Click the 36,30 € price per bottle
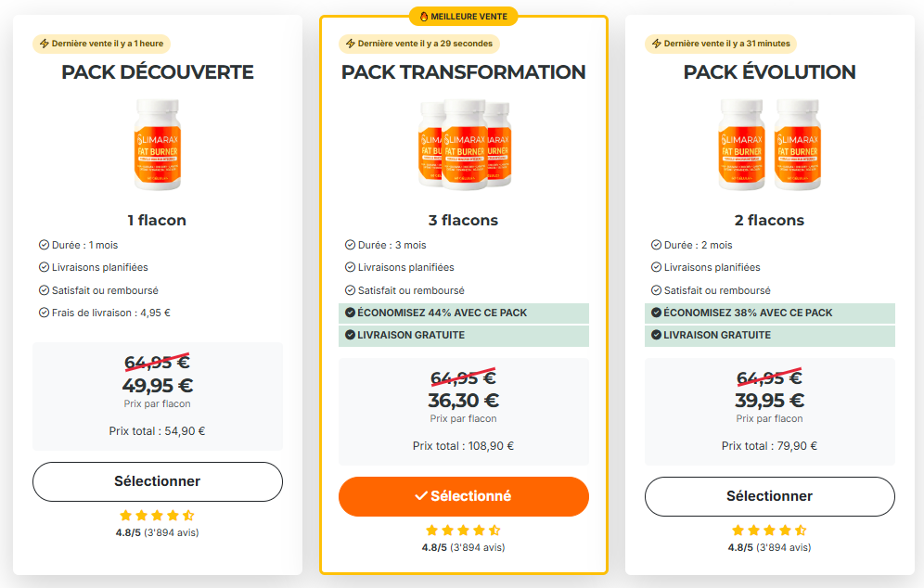Screen dimensions: 924x588 click(463, 401)
